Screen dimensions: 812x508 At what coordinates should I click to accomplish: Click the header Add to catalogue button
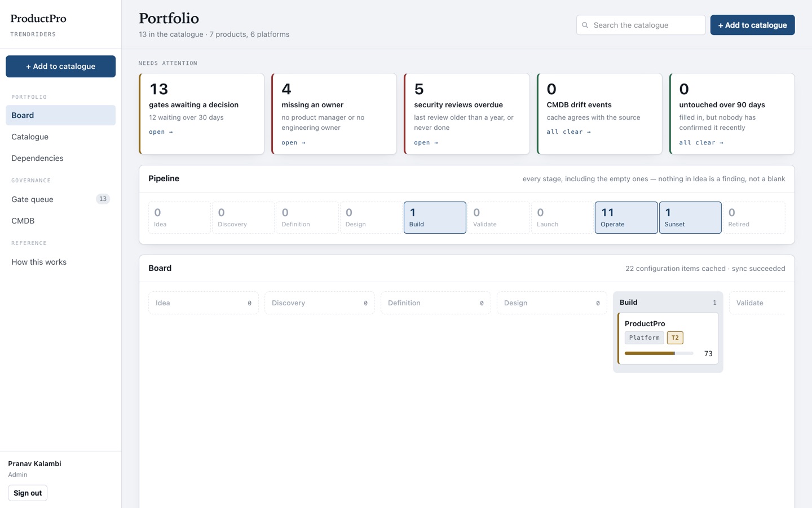[x=752, y=25]
